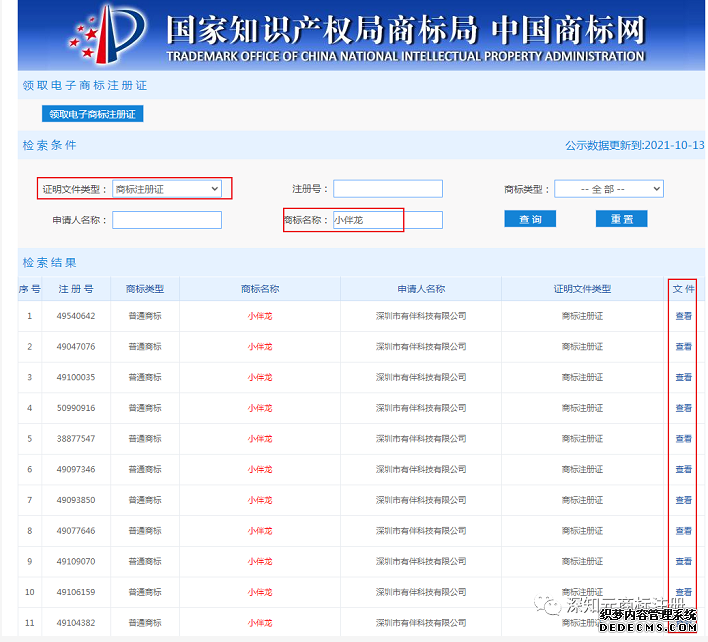Click the red 小伴龙 name in row 5
The width and height of the screenshot is (708, 642).
[x=260, y=439]
